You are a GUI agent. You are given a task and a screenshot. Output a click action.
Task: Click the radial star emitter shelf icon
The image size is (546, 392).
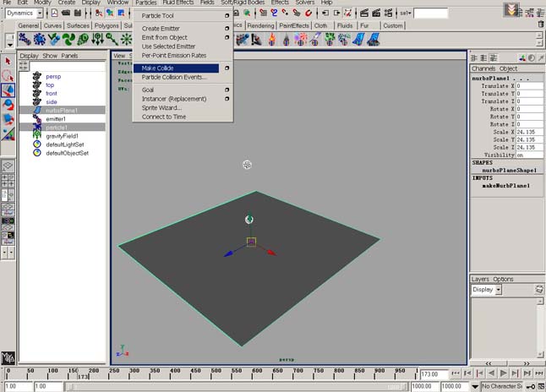click(126, 40)
